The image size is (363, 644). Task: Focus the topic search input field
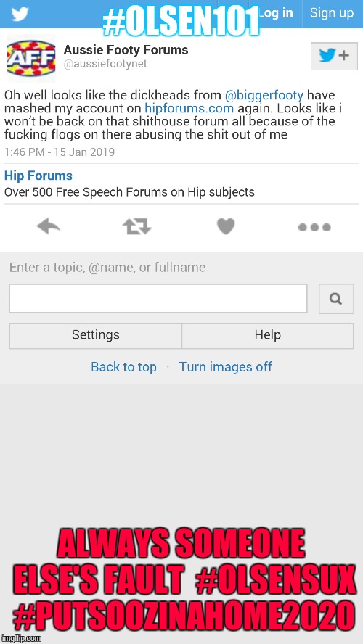tap(158, 298)
